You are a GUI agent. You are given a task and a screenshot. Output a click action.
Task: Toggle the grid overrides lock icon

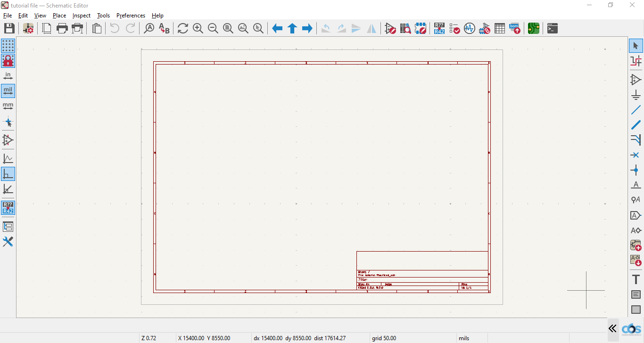coord(8,61)
